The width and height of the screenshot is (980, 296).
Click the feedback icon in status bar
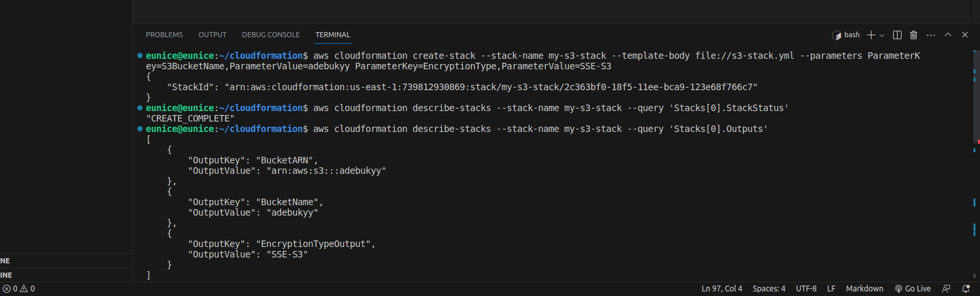coord(946,289)
